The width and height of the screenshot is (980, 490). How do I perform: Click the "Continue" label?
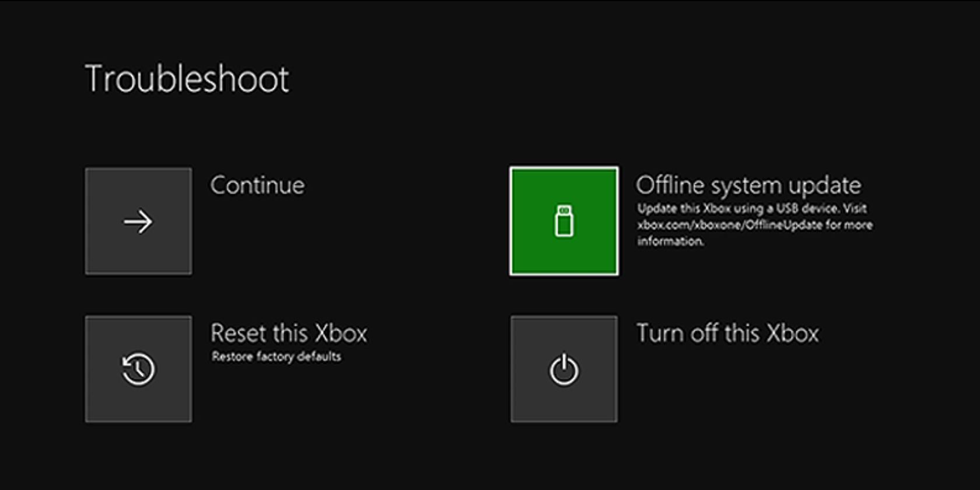[x=257, y=185]
